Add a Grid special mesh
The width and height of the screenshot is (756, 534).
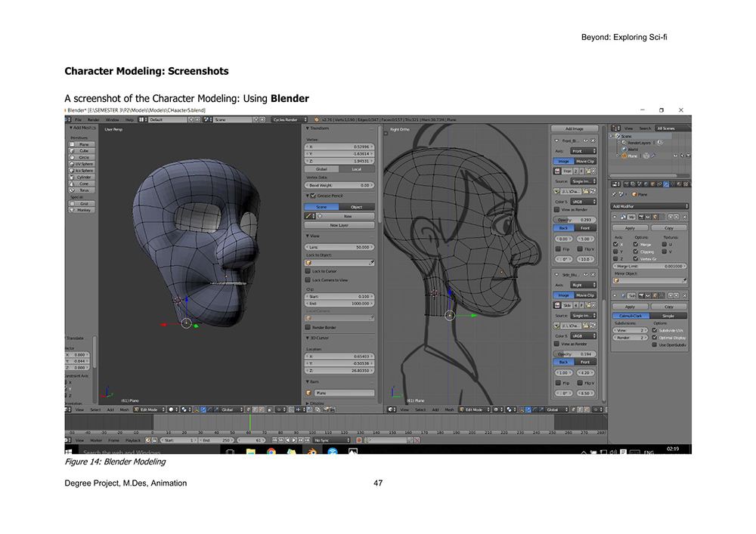[x=82, y=204]
